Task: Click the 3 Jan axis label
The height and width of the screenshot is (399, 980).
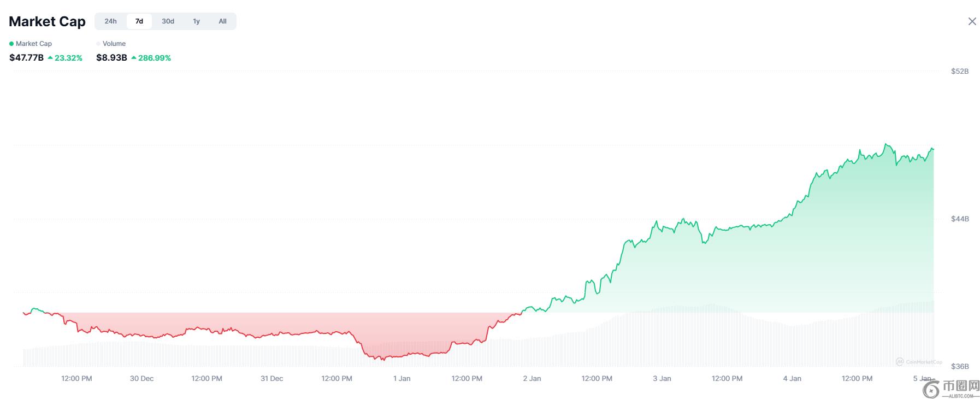Action: point(662,378)
